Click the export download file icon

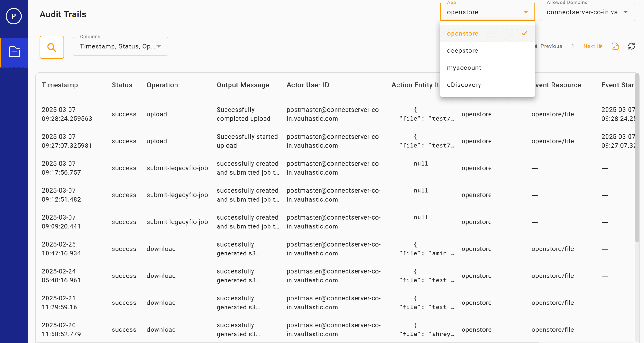[615, 46]
